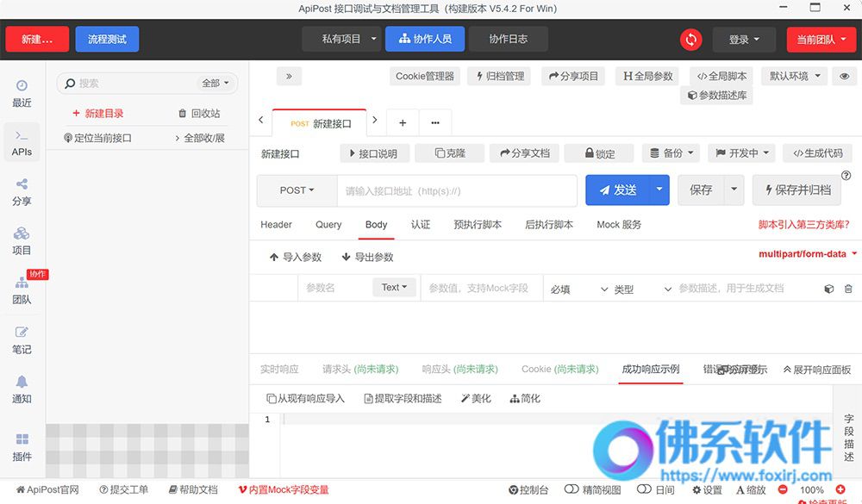Open the 回收站 recycle bin

coord(199,113)
